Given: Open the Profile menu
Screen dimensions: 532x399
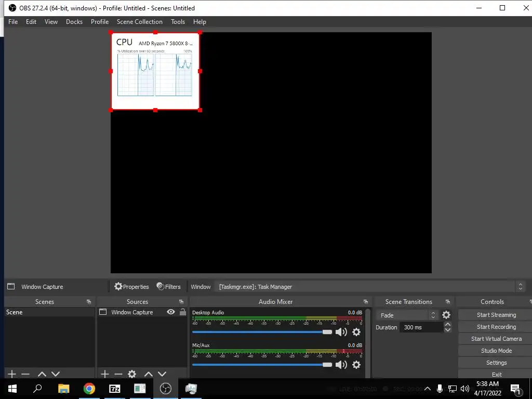Looking at the screenshot, I should 100,22.
